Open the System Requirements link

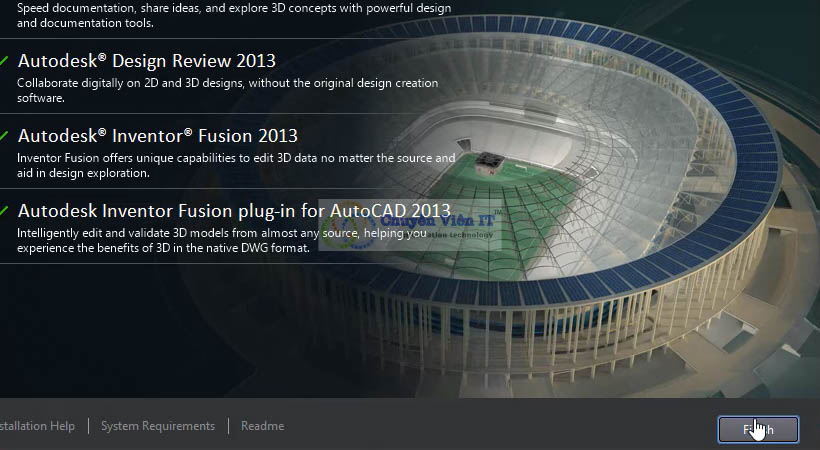click(158, 426)
